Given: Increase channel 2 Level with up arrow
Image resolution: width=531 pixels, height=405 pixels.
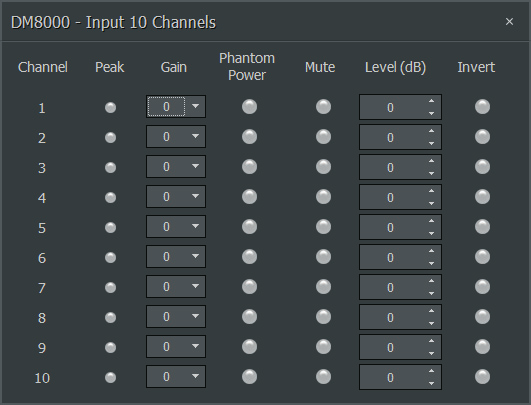Looking at the screenshot, I should [431, 131].
